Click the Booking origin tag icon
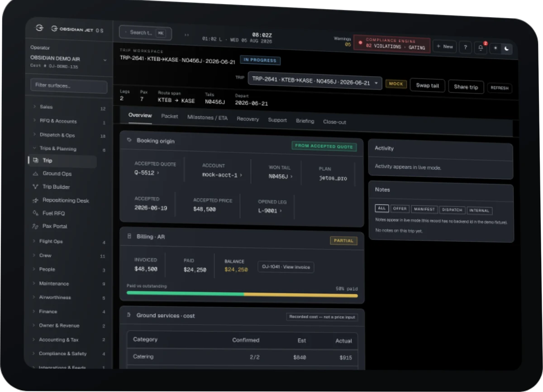 (x=129, y=140)
